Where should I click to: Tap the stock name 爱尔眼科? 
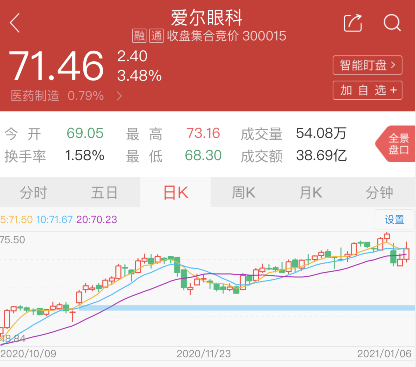click(207, 18)
